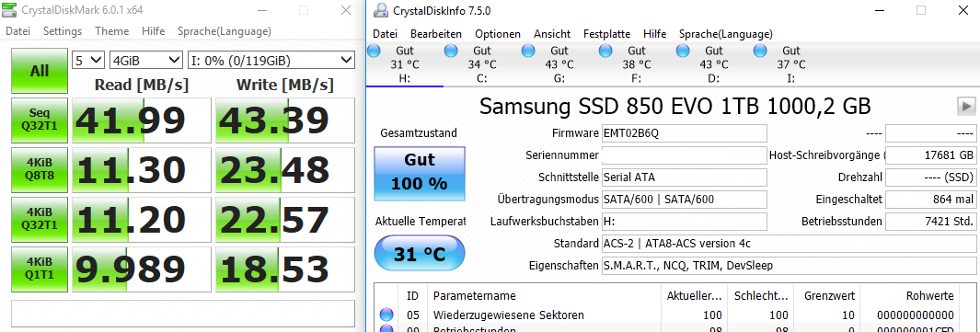The height and width of the screenshot is (332, 980).
Task: Click Host-Schreibvorgänge value 17681 GB
Action: point(930,155)
